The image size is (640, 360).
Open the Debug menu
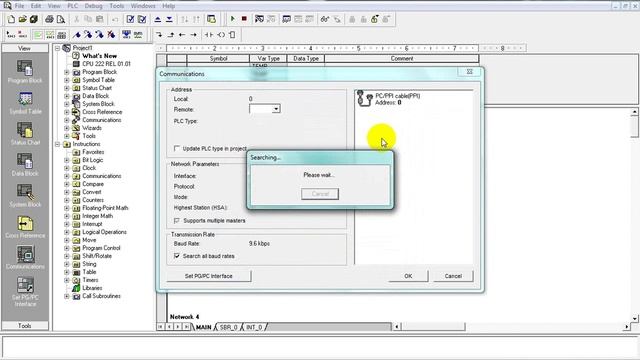[93, 6]
